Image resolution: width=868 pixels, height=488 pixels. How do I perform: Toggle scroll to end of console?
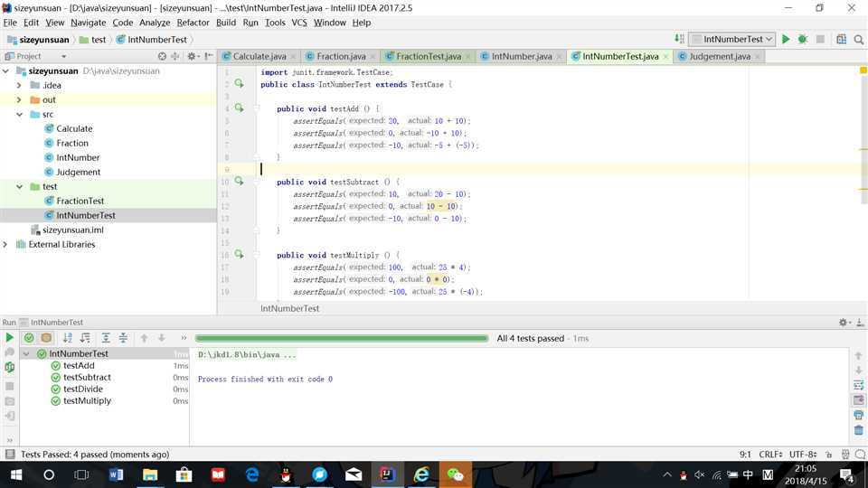(859, 400)
